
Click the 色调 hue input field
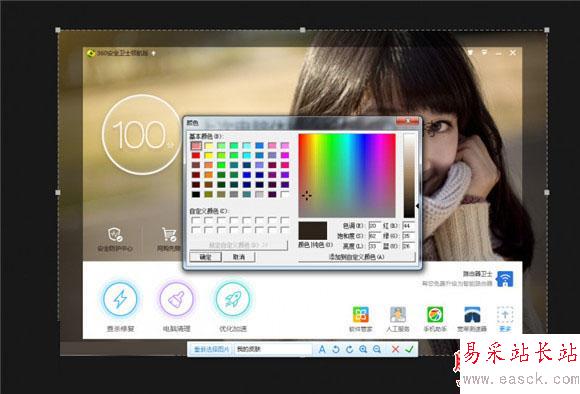click(x=375, y=225)
